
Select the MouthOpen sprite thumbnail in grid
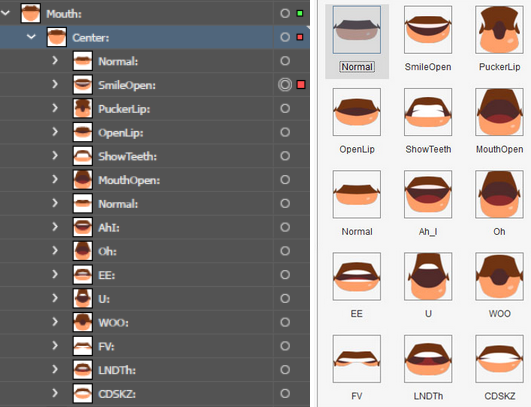(x=499, y=112)
